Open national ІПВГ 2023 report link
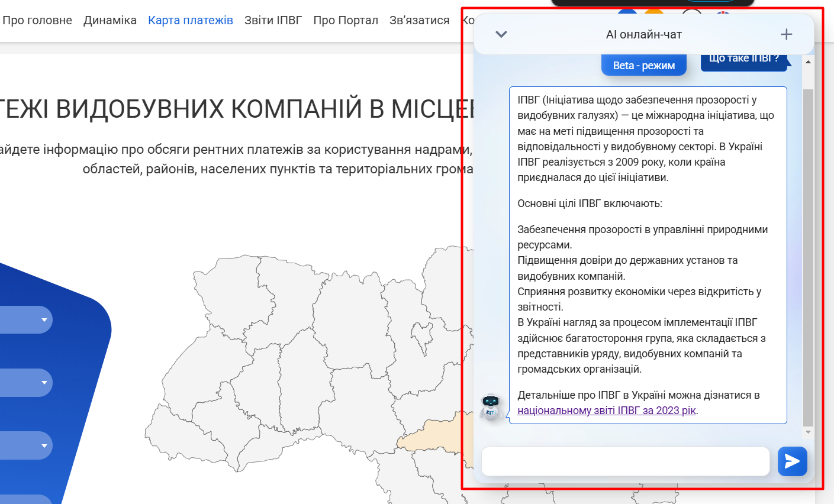This screenshot has height=504, width=834. (606, 411)
